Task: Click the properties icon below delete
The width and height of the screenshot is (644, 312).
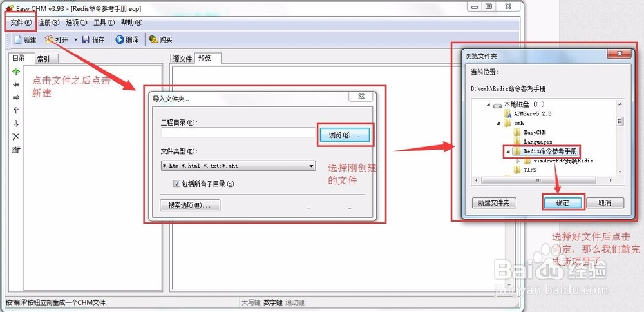Action: [x=16, y=150]
